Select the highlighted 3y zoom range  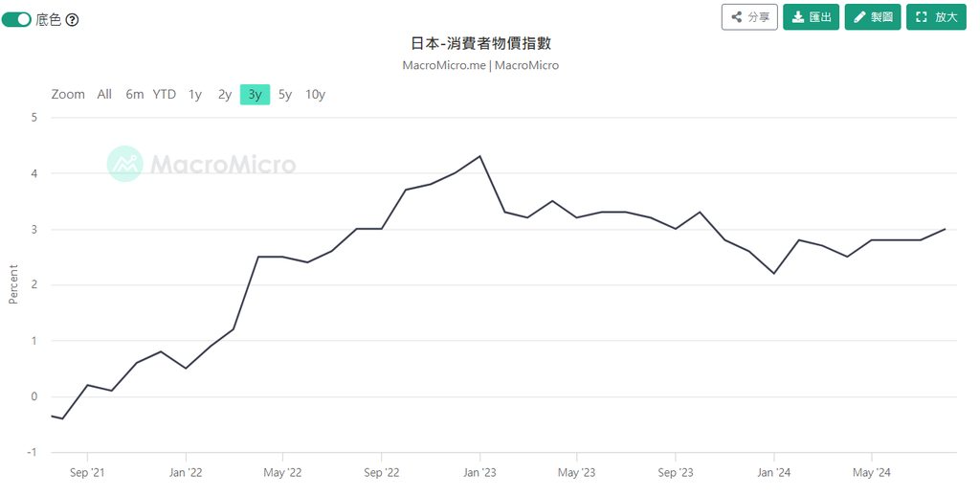pos(255,94)
